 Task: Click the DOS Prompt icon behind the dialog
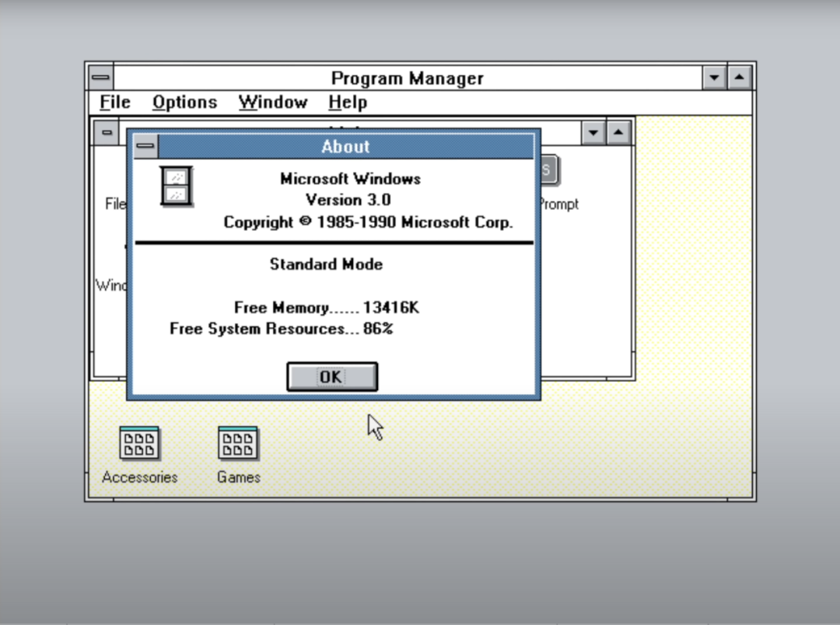point(551,170)
